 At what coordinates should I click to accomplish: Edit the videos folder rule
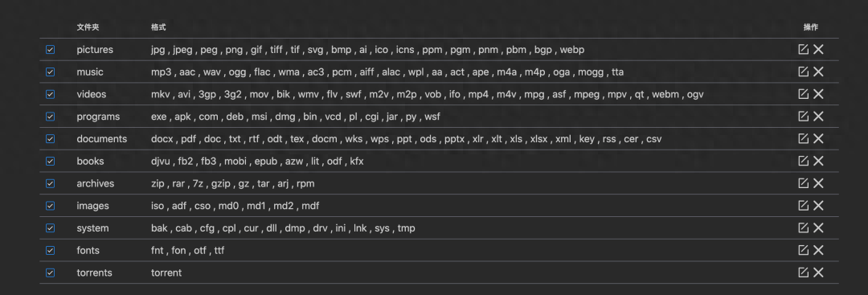[x=803, y=94]
